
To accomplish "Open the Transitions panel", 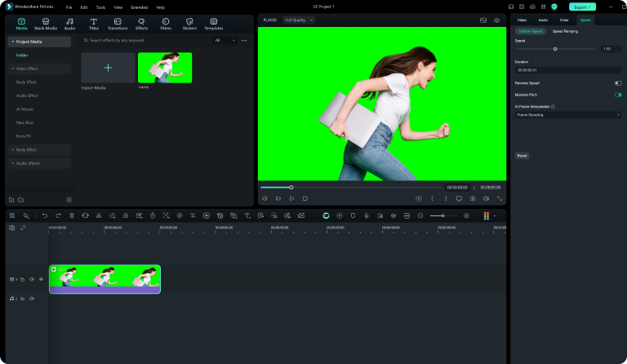I will [x=118, y=24].
